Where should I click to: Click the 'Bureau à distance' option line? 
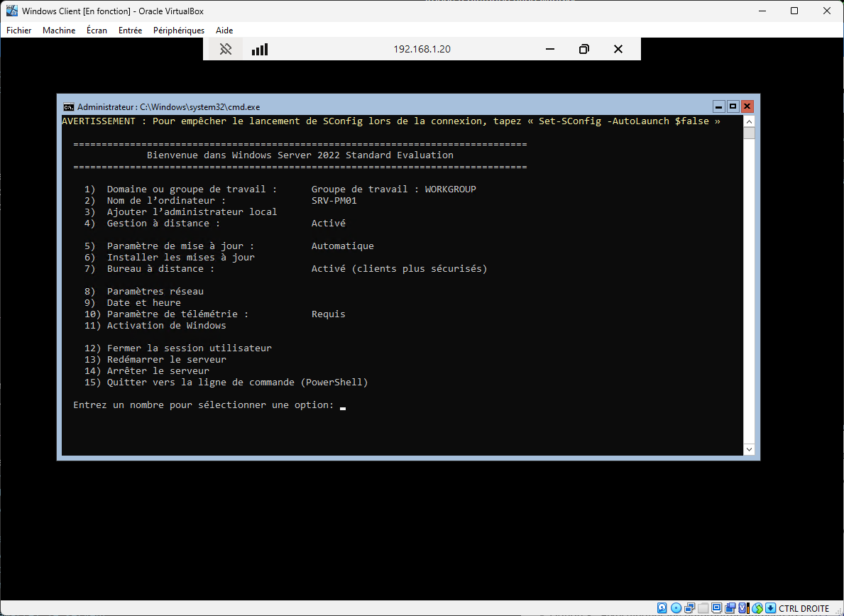286,268
